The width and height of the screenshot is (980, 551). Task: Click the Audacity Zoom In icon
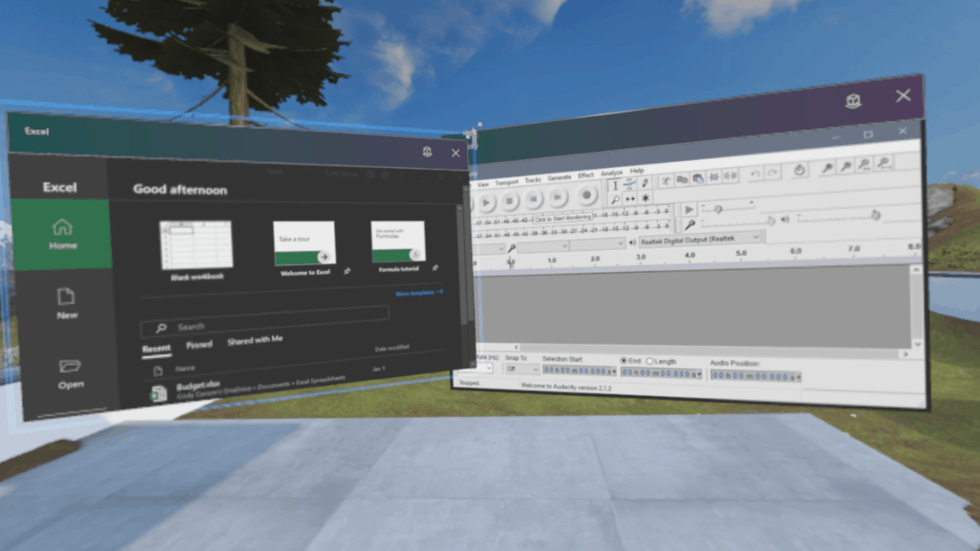827,168
